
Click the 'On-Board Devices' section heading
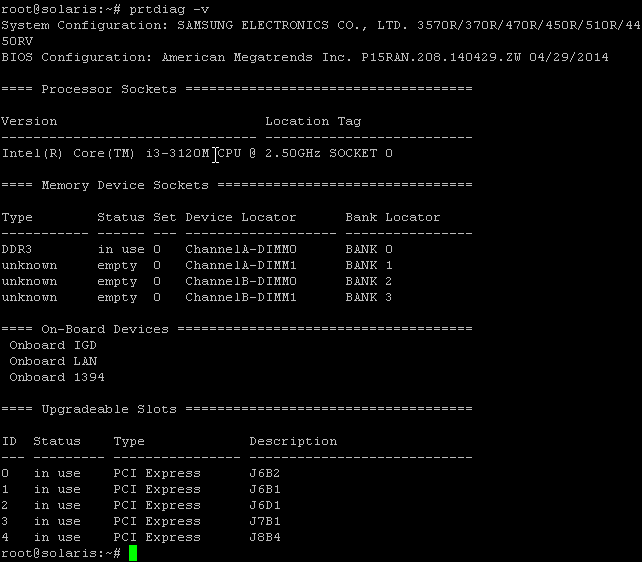click(105, 329)
